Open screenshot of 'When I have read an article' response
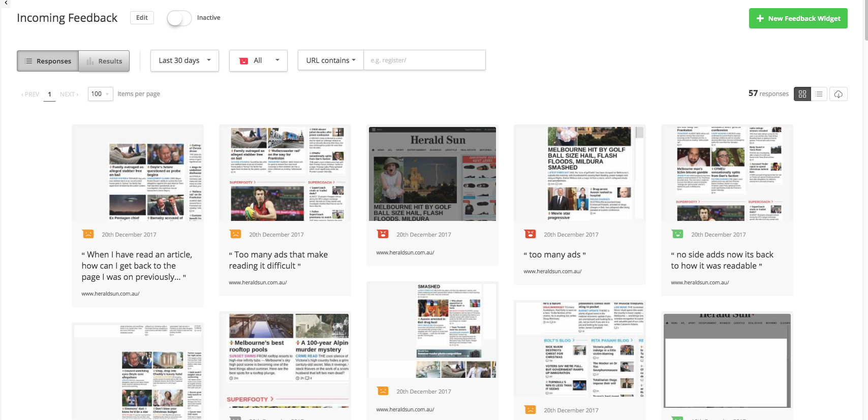 click(x=138, y=173)
